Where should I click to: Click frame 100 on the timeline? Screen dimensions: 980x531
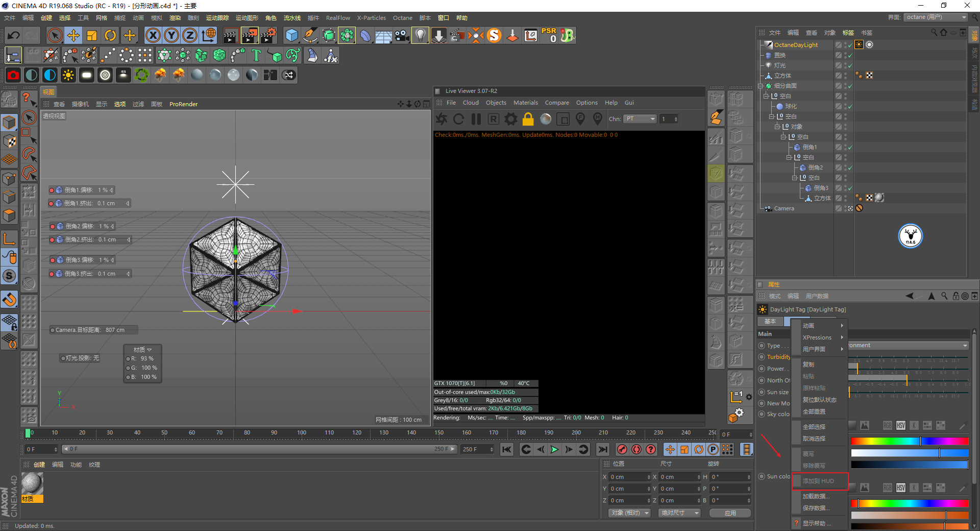click(302, 433)
